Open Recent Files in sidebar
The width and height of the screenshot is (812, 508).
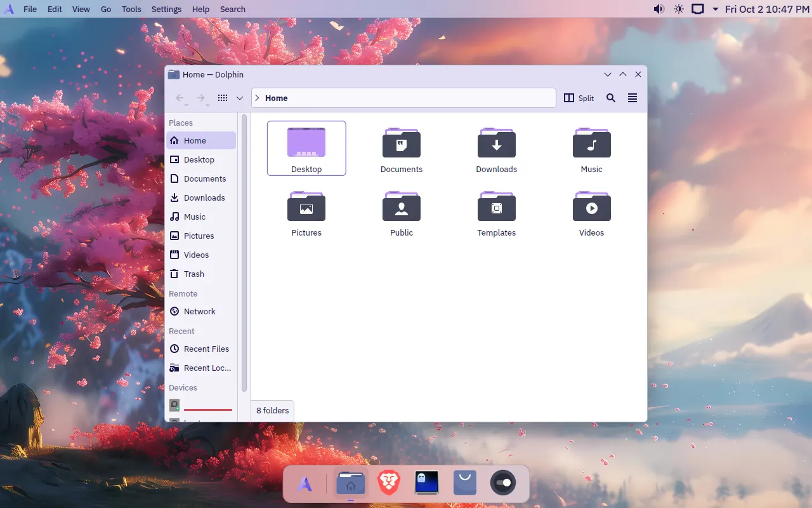(201, 349)
